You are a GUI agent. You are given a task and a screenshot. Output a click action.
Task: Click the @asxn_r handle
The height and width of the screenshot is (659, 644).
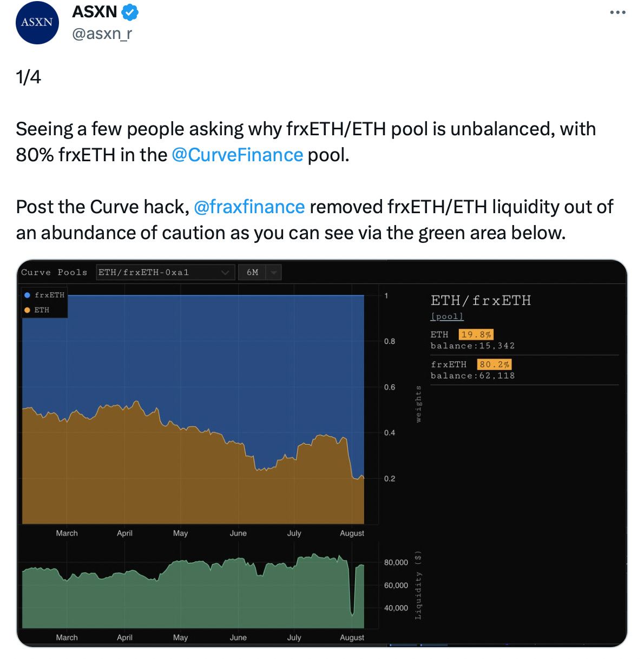point(102,34)
